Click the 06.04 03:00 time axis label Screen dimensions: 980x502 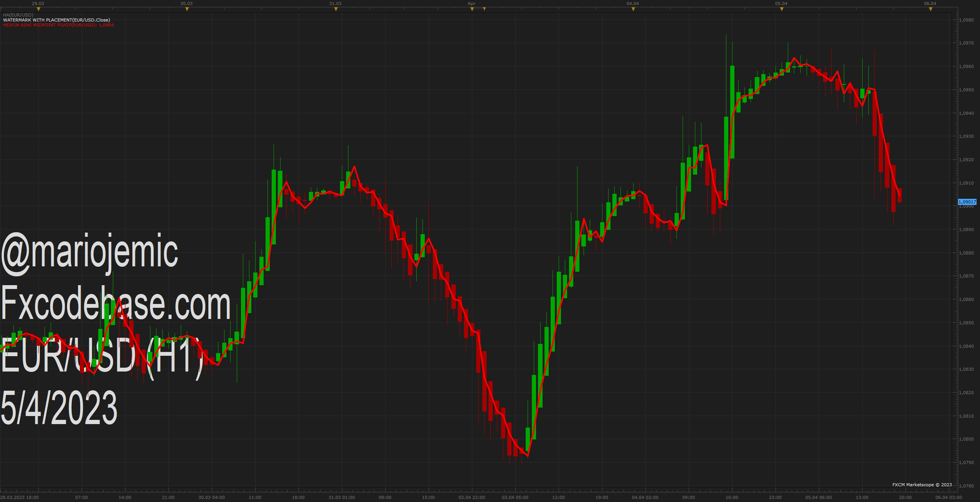[x=949, y=497]
